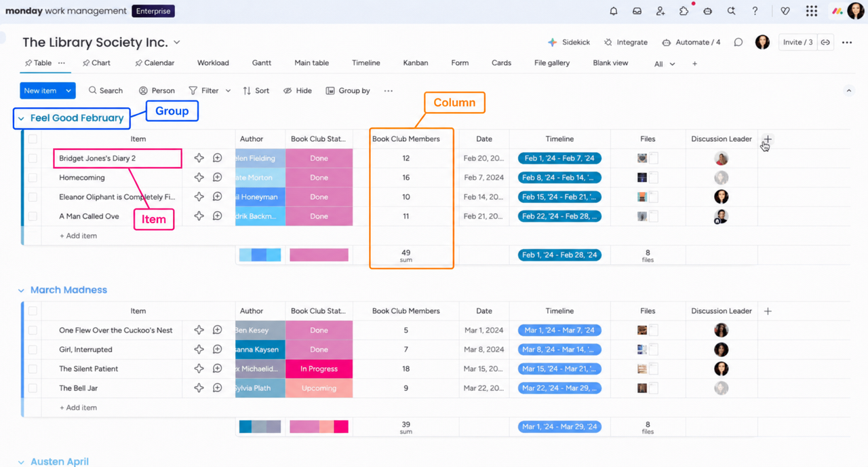Tick the A Man Called Ove checkbox
The image size is (868, 467).
(x=33, y=217)
